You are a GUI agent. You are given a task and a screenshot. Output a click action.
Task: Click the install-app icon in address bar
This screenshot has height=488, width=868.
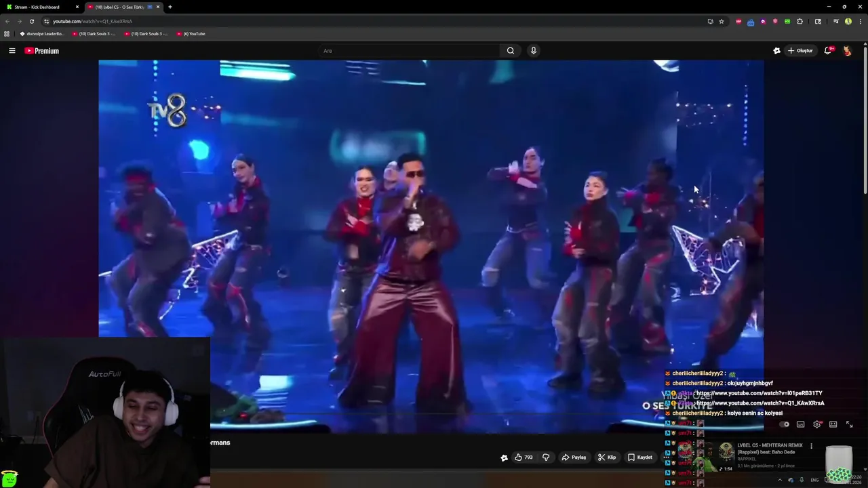coord(710,21)
